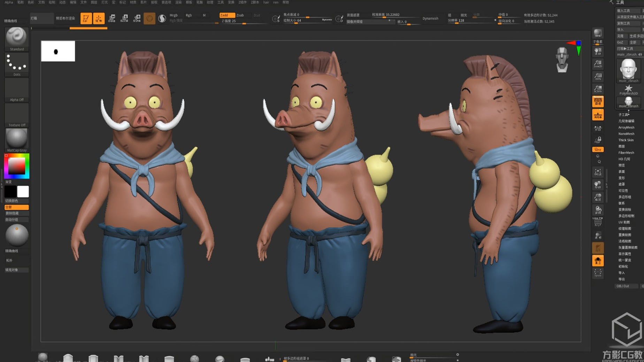Viewport: 644px width, 362px height.
Task: Select the Standard brush thumbnail
Action: click(x=16, y=38)
